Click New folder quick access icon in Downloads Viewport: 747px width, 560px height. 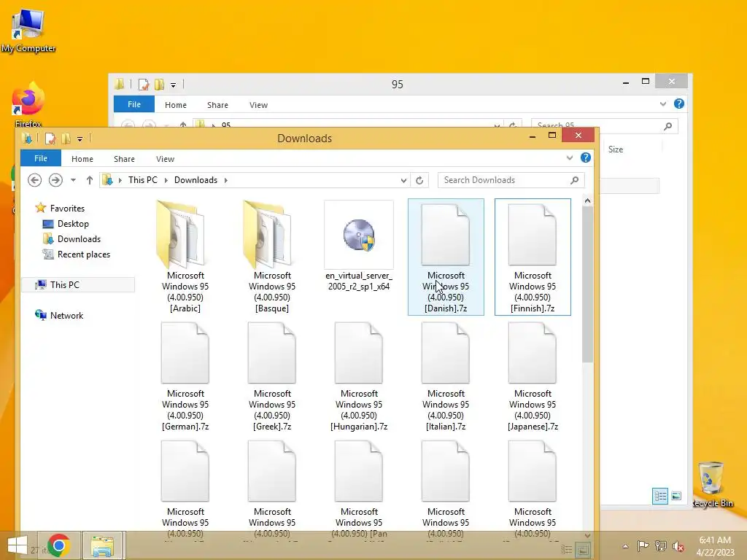pyautogui.click(x=66, y=139)
